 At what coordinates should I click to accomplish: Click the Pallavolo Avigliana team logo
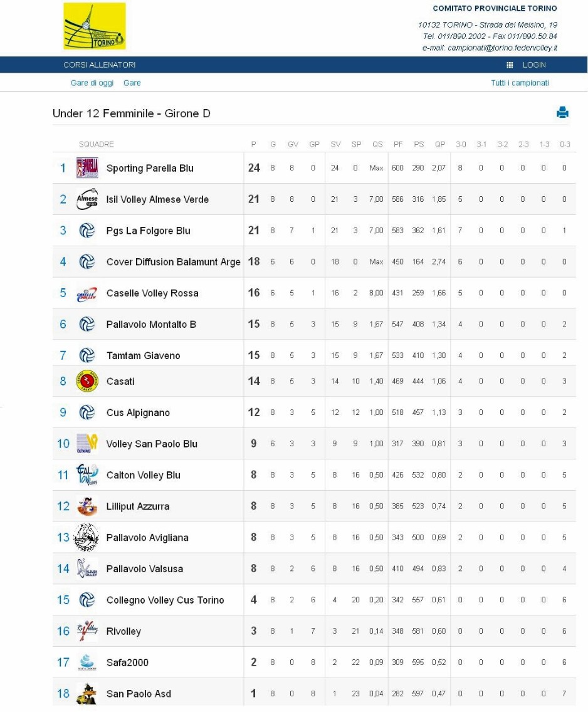tap(87, 537)
